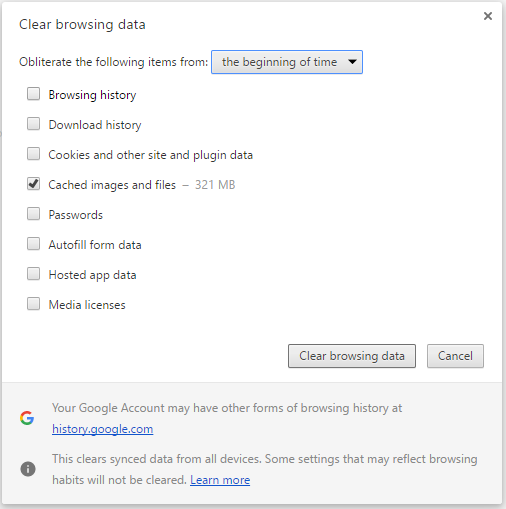Close the dialog with the X icon
The width and height of the screenshot is (506, 509).
pyautogui.click(x=488, y=16)
